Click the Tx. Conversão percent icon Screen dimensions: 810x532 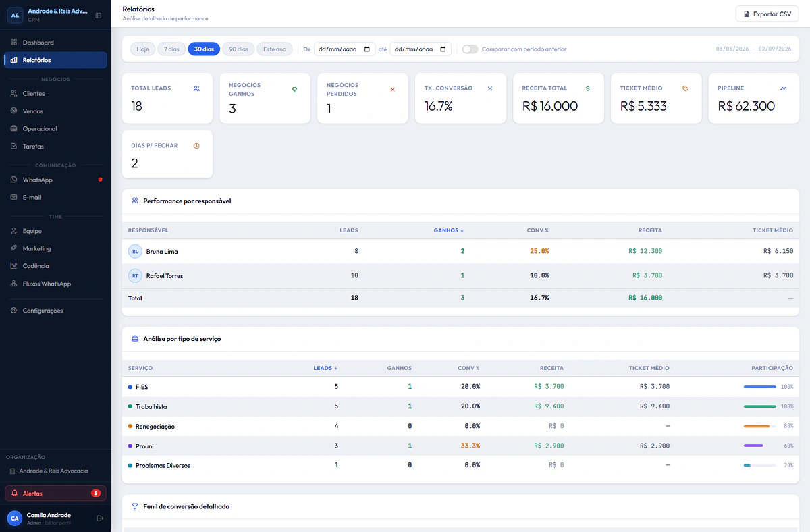pyautogui.click(x=490, y=88)
